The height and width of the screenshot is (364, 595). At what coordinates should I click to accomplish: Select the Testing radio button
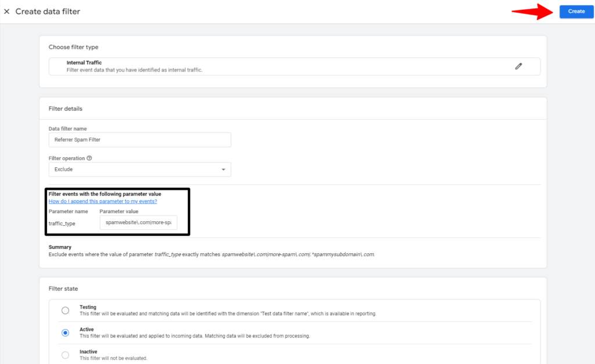click(65, 310)
